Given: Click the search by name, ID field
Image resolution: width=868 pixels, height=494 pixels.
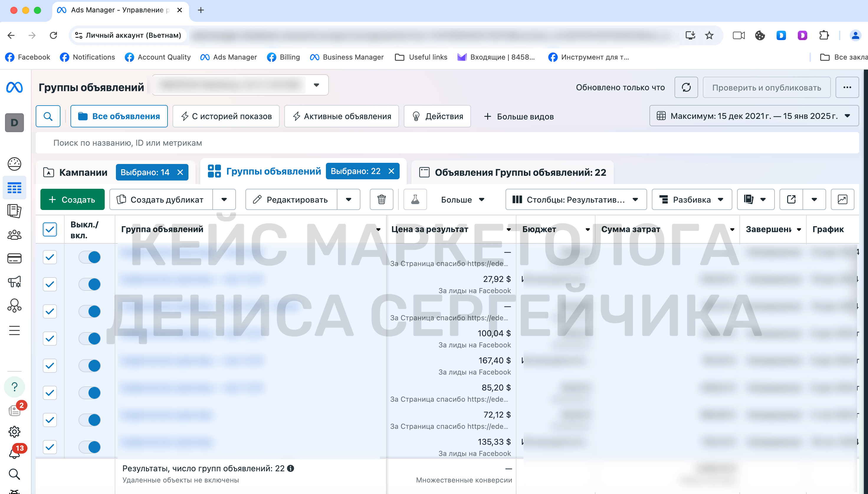Looking at the screenshot, I should click(x=447, y=143).
